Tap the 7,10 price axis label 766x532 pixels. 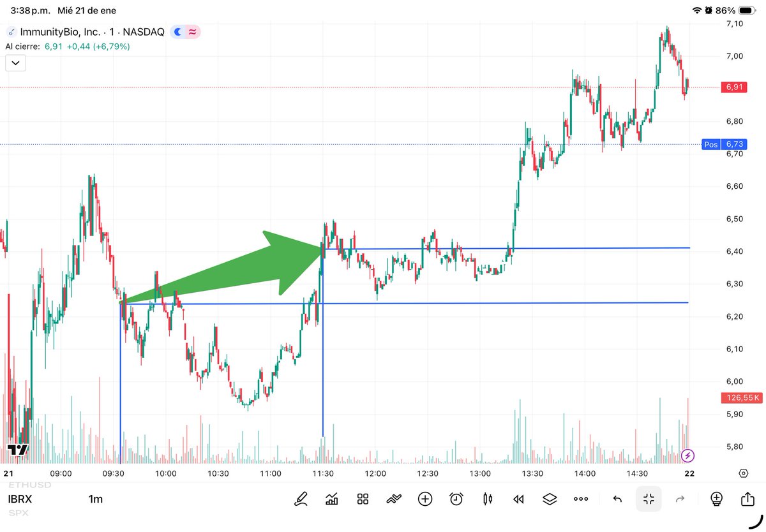[x=734, y=24]
